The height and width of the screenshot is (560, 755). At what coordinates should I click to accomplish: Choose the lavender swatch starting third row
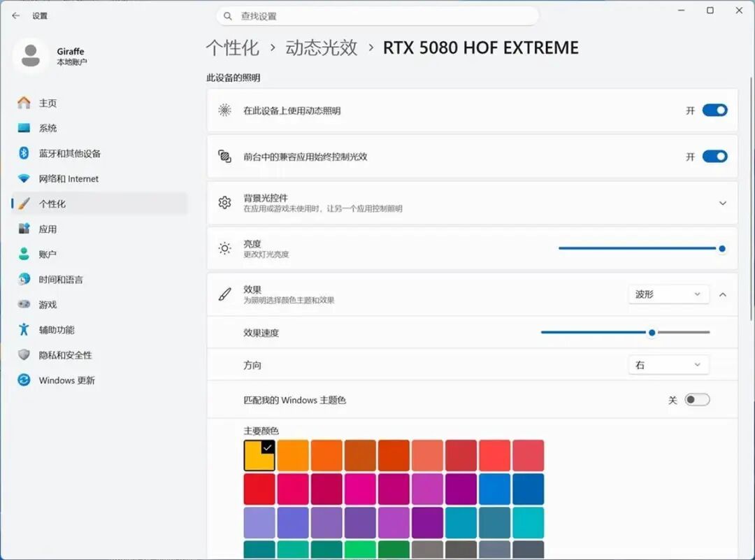[x=259, y=522]
